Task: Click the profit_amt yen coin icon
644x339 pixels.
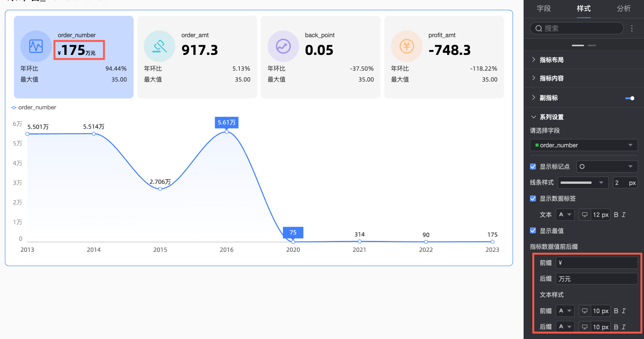Action: [x=407, y=46]
